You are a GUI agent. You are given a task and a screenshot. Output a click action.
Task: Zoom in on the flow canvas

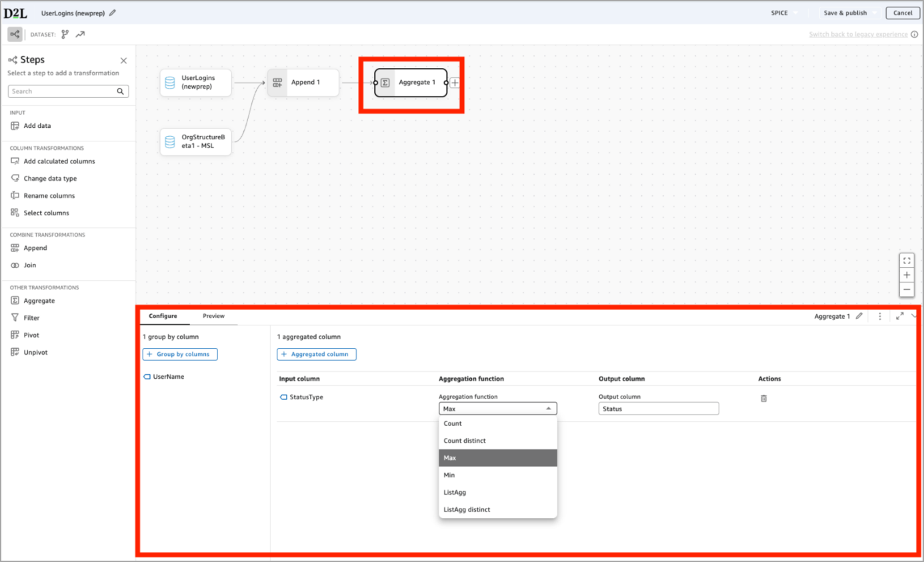pyautogui.click(x=907, y=275)
